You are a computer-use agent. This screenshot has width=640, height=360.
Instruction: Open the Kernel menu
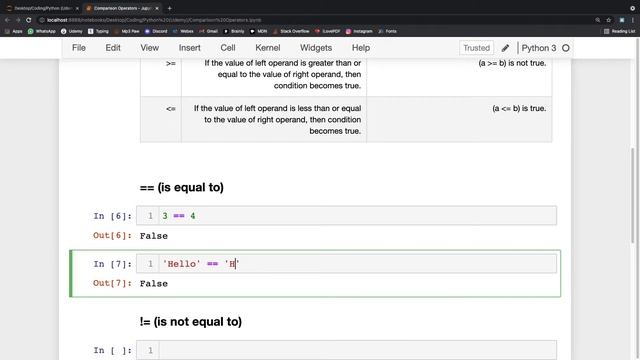click(x=267, y=48)
